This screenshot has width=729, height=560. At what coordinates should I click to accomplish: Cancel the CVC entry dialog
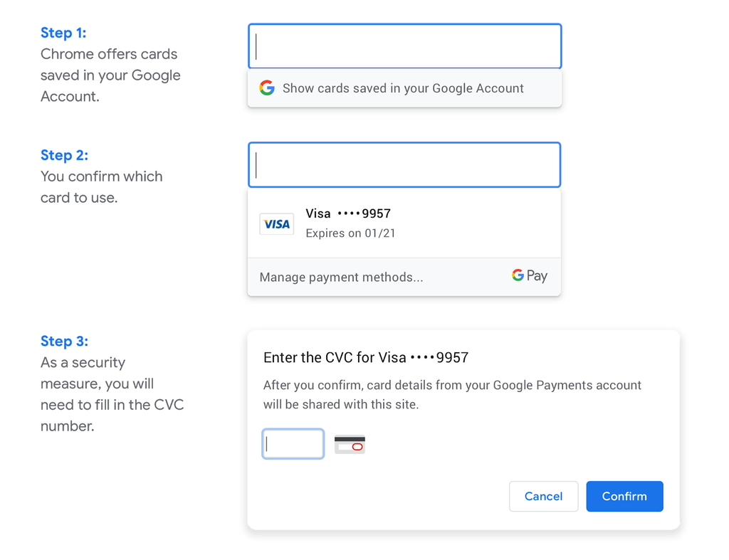(x=543, y=496)
